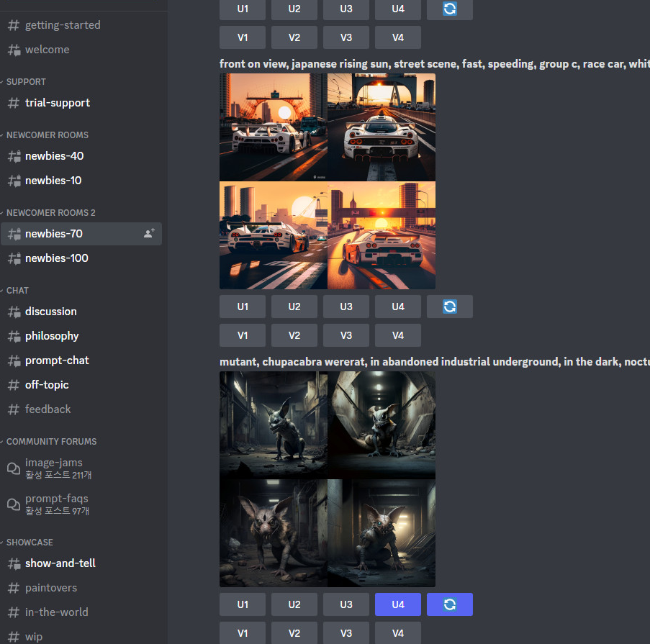
Task: Click the reroll icon in the topmost button row
Action: point(450,9)
